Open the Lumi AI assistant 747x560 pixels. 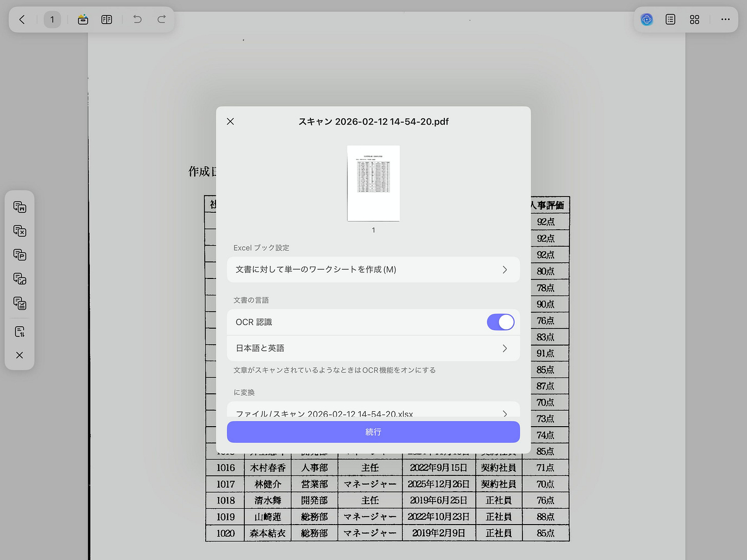pyautogui.click(x=646, y=19)
